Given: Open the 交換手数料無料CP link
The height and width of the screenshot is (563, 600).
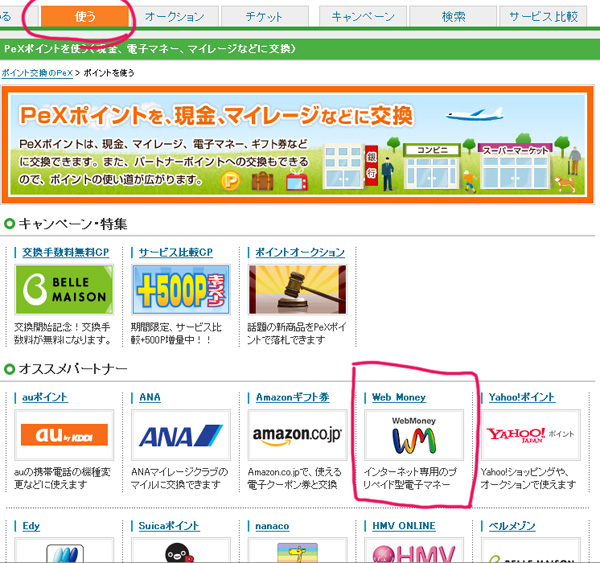Looking at the screenshot, I should 65,252.
